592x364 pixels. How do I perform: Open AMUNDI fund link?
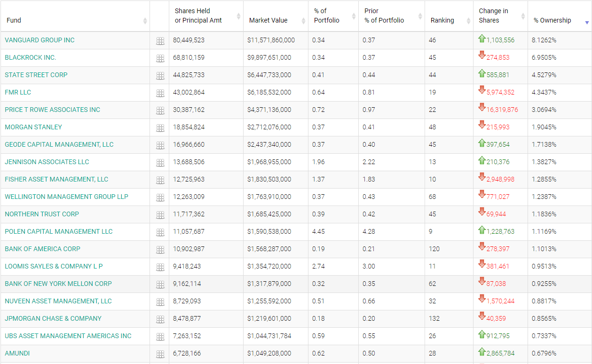pyautogui.click(x=17, y=354)
